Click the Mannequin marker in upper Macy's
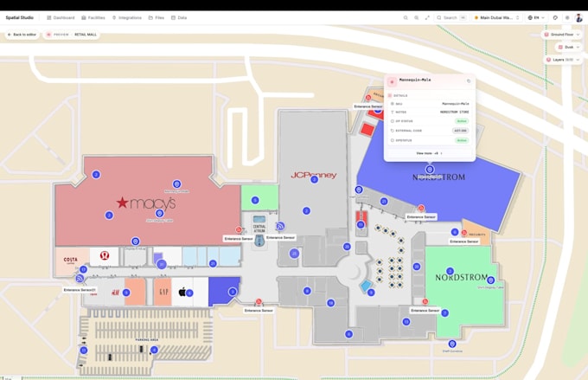This screenshot has height=380, width=588. tap(176, 184)
